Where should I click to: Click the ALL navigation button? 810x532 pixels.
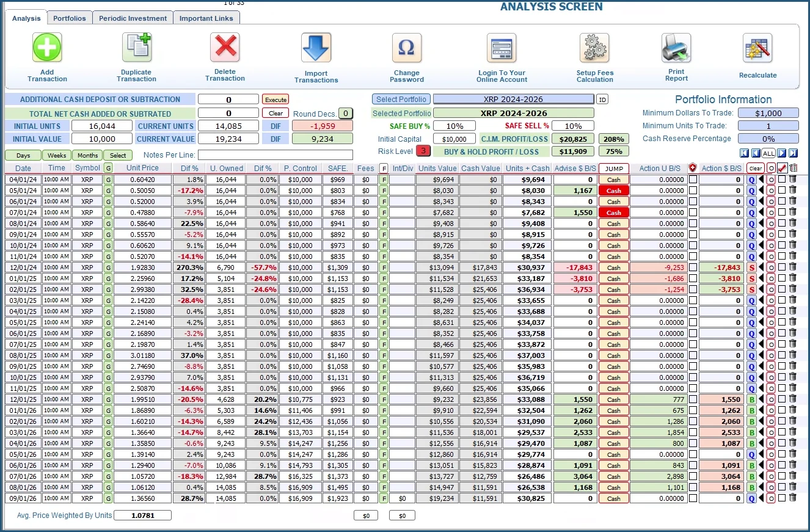(x=768, y=153)
